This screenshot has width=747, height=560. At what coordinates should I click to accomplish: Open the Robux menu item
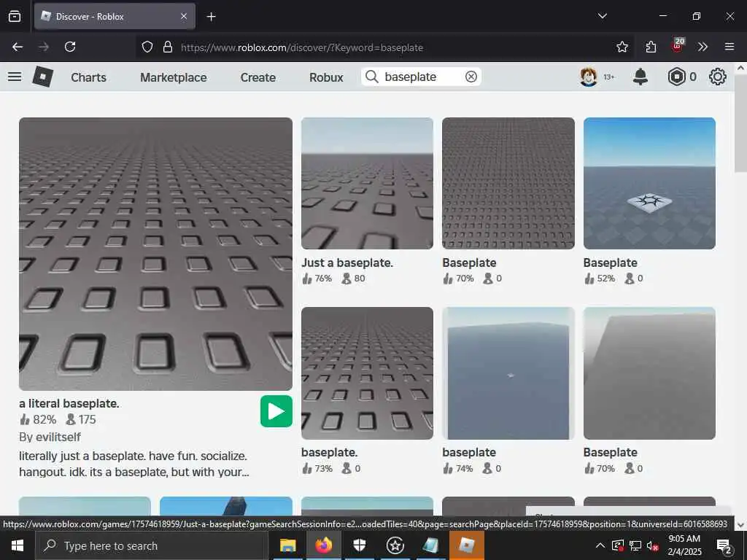(326, 77)
